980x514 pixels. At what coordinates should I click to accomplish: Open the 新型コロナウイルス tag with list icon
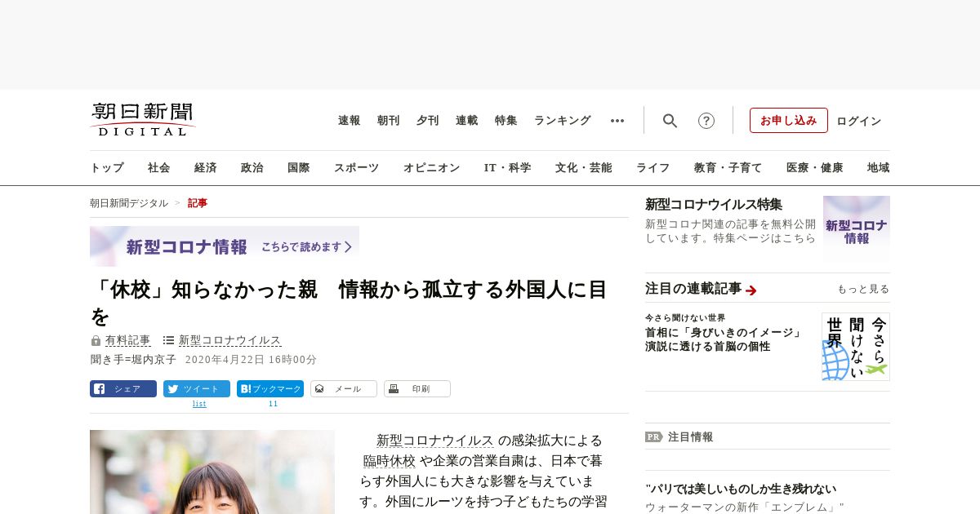click(222, 340)
